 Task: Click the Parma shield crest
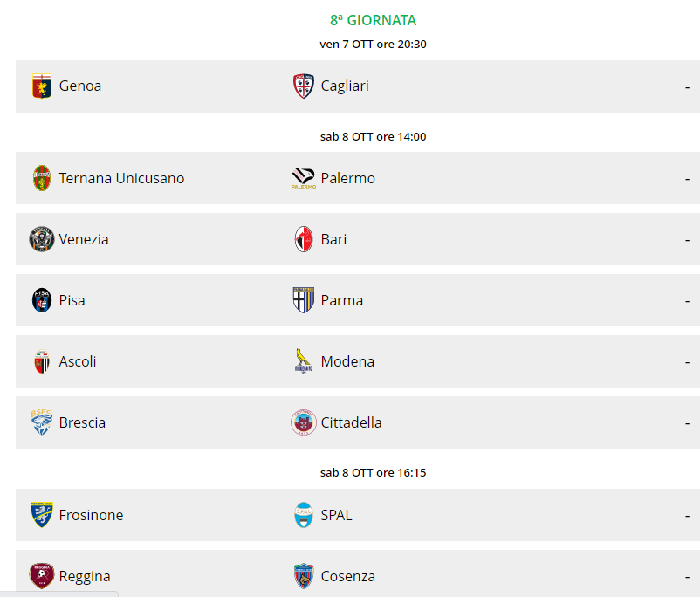tap(304, 300)
